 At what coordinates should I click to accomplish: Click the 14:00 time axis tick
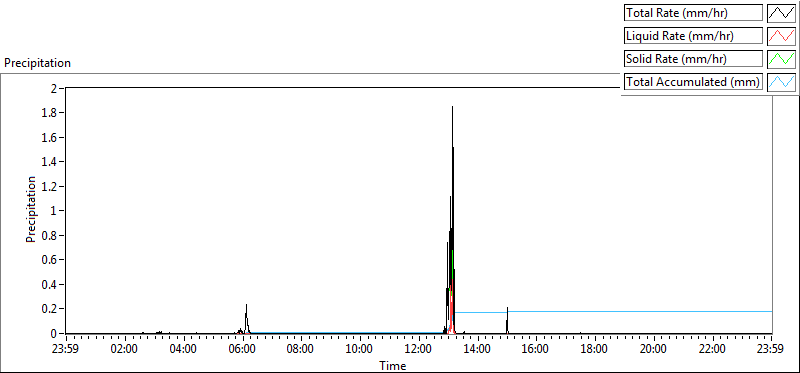pyautogui.click(x=478, y=350)
